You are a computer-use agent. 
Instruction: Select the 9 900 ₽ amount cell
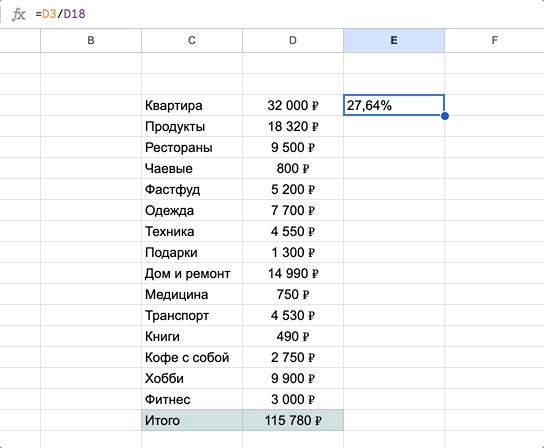[x=293, y=378]
